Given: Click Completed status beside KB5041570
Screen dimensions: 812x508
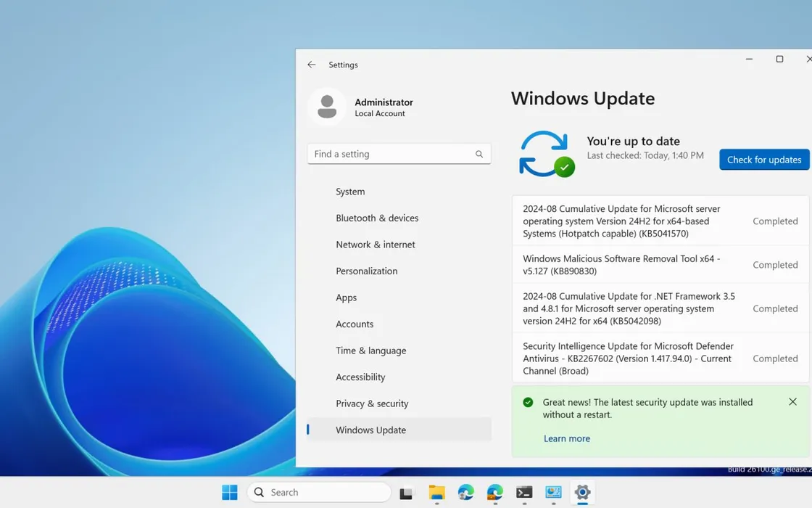Looking at the screenshot, I should [x=775, y=221].
